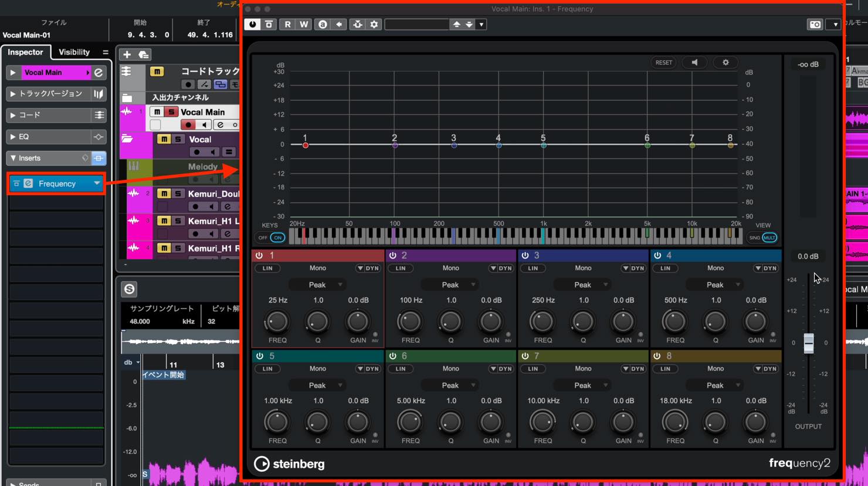The width and height of the screenshot is (868, 486).
Task: Expand the Frequency insert slot dropdown arrow
Action: [x=97, y=183]
